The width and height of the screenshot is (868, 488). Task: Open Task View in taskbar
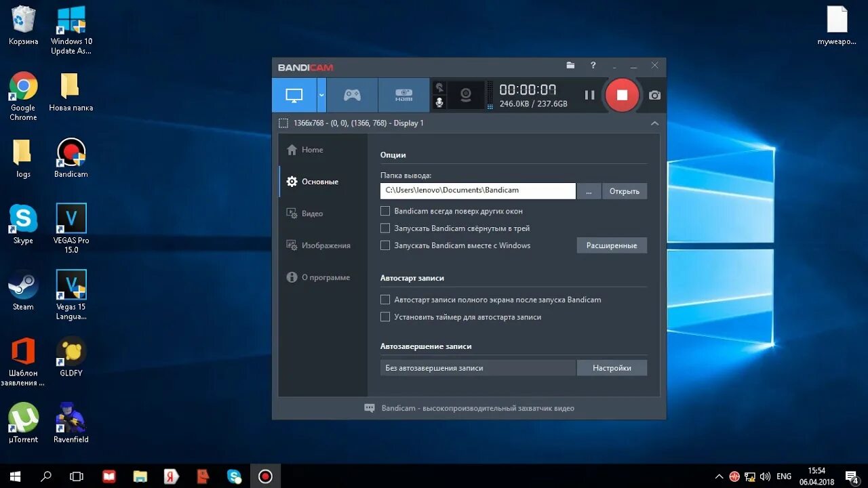(77, 476)
